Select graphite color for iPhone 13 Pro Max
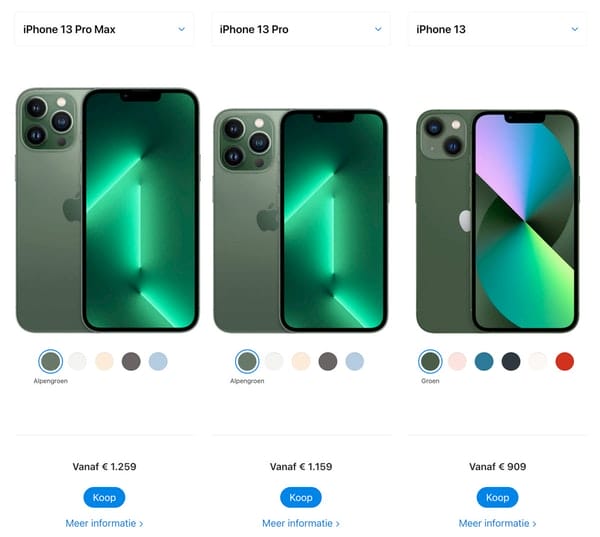600x537 pixels. (x=131, y=361)
